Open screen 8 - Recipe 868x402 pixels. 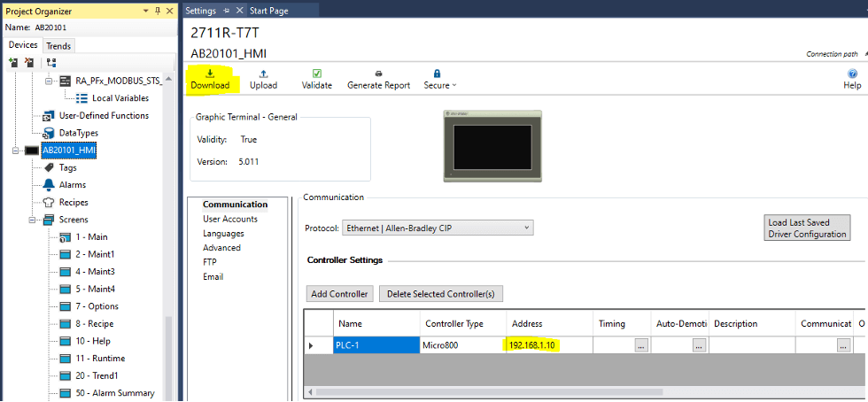tap(95, 323)
